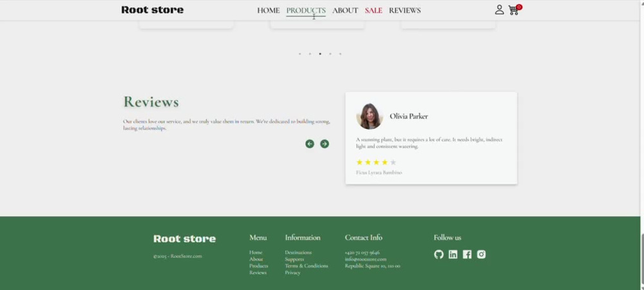Select the first carousel dot

click(300, 53)
